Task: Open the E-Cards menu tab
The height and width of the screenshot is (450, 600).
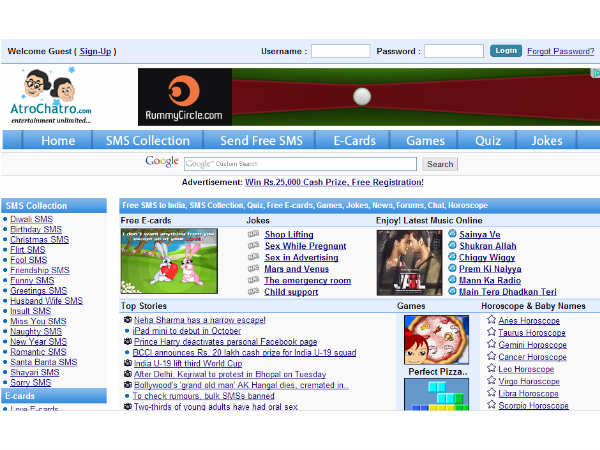Action: click(x=354, y=140)
